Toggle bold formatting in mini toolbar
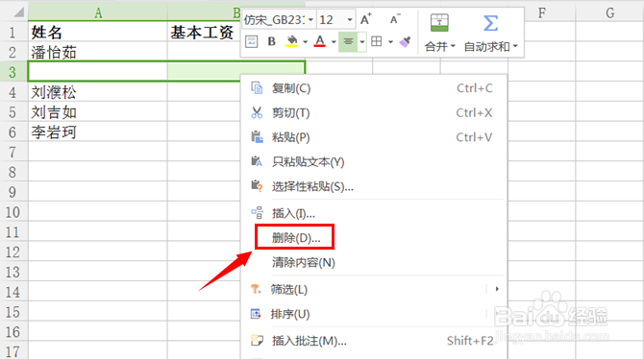 pos(271,41)
